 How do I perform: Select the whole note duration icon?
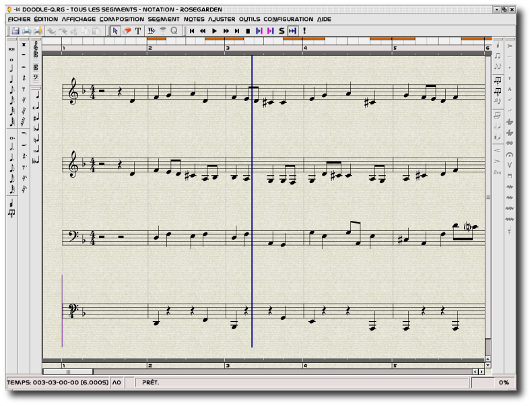pyautogui.click(x=11, y=59)
